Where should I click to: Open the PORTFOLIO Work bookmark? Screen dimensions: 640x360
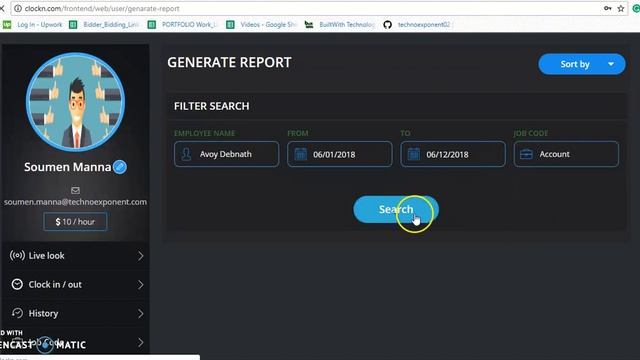pyautogui.click(x=182, y=24)
